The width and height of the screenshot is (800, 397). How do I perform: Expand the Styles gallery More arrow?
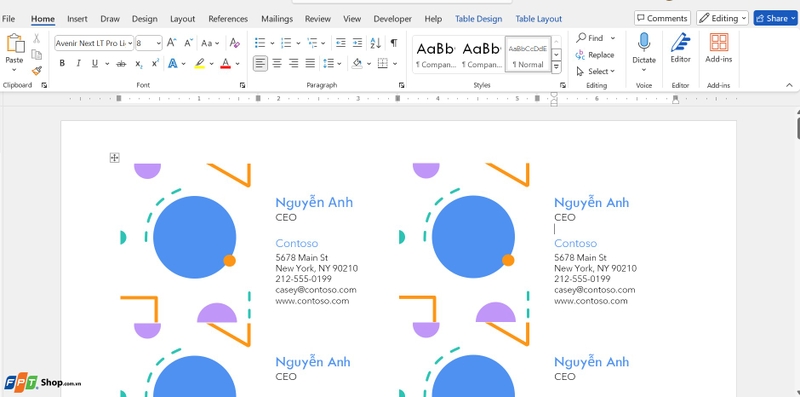click(x=556, y=66)
